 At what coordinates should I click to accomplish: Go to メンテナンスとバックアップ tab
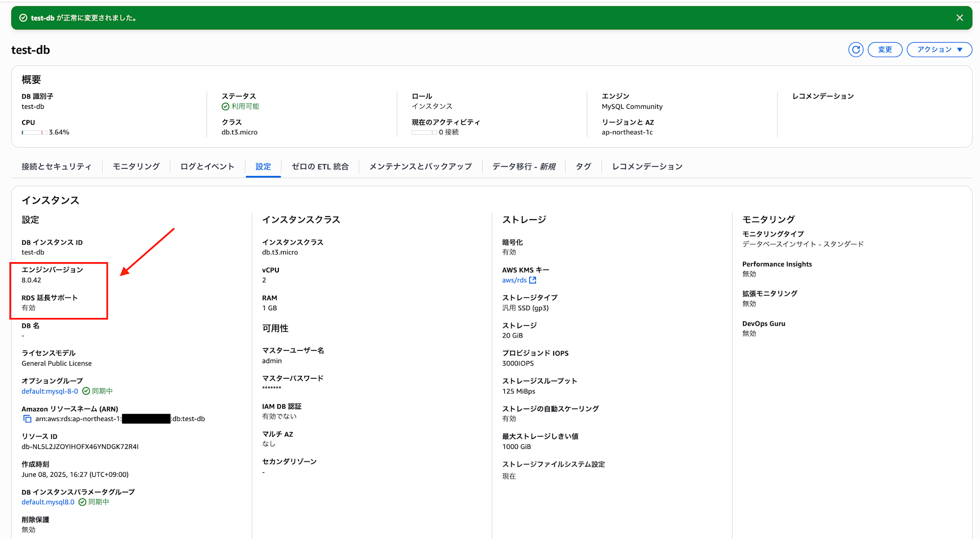pos(420,167)
